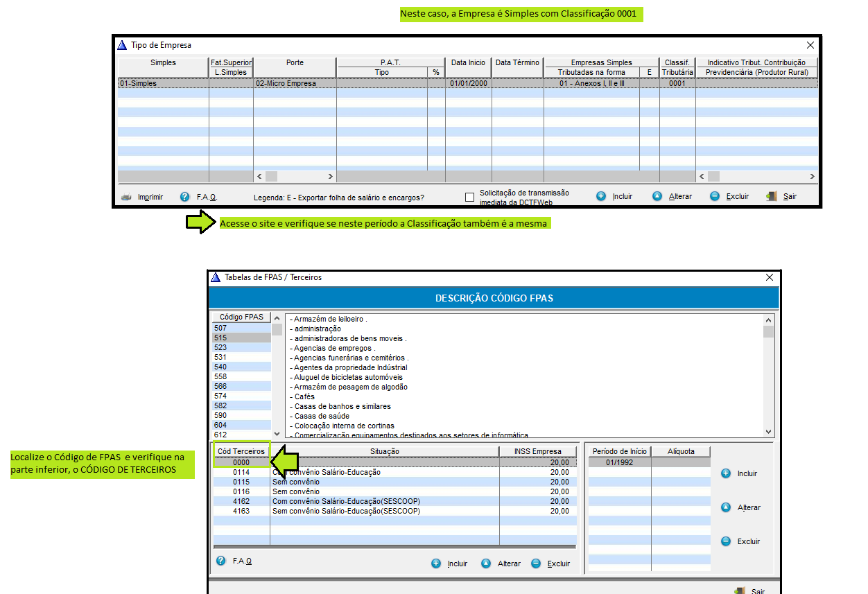
Task: Select Cód Terceiros row 0114
Action: [394, 472]
